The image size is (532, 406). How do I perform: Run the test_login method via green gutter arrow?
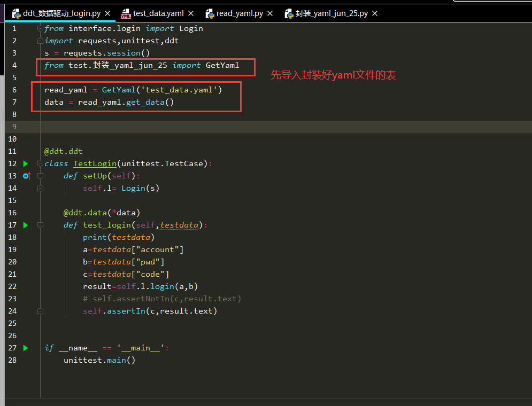(x=25, y=225)
